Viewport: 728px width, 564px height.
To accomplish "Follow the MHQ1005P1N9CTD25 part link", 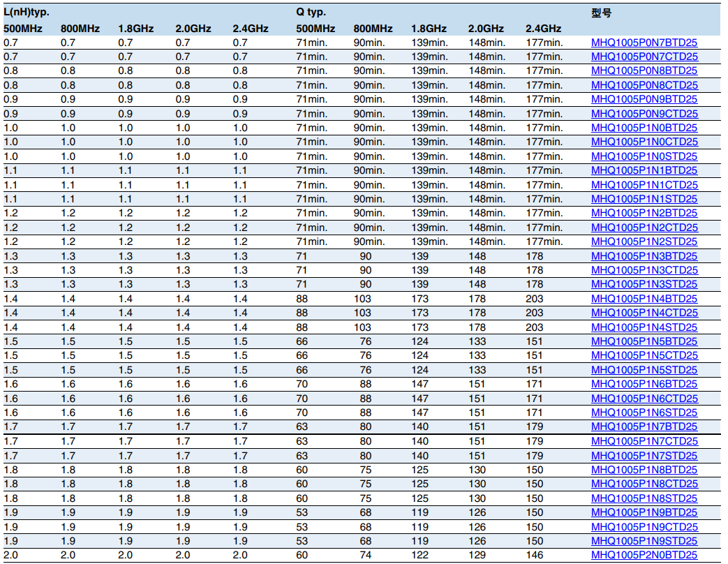I will click(644, 527).
